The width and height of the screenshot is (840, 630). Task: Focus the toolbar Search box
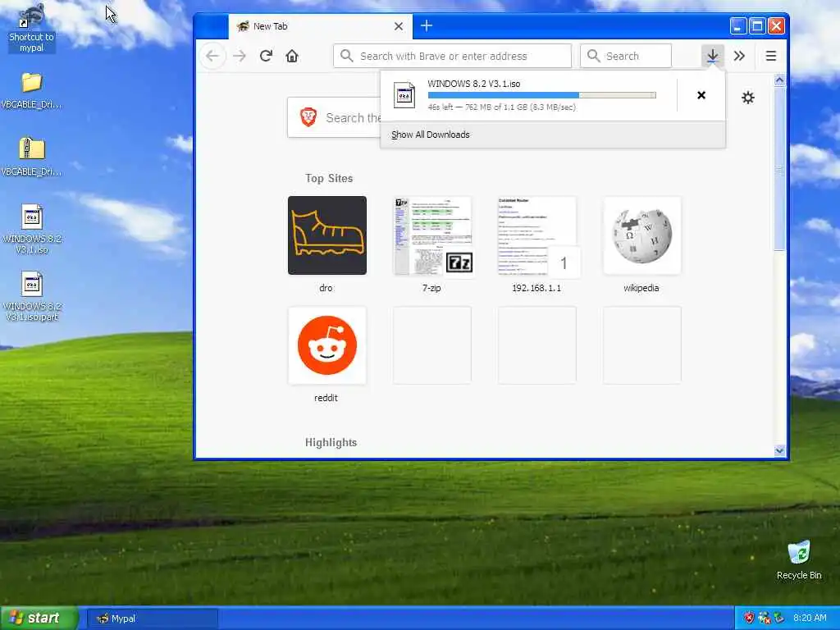click(626, 56)
